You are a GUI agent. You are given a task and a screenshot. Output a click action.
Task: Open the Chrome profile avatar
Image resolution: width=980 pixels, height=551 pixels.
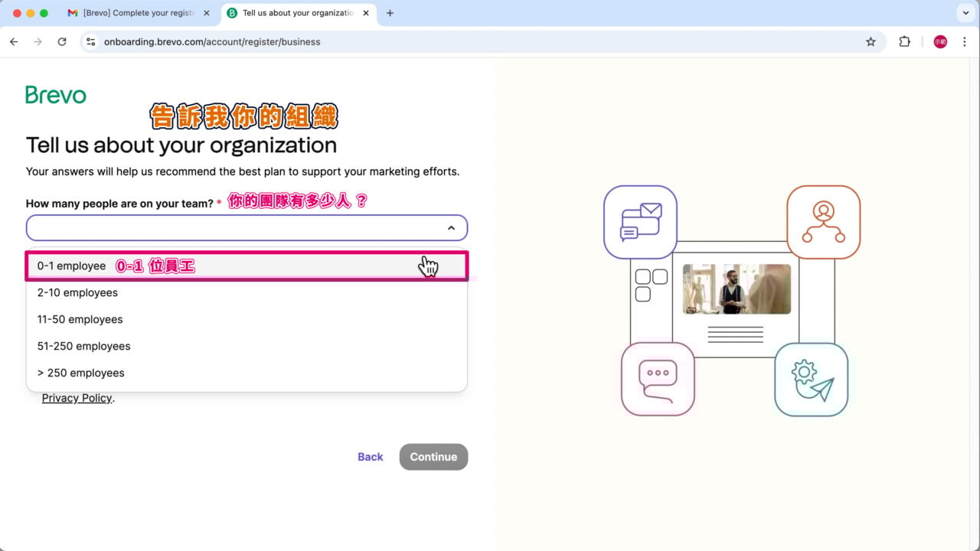click(x=940, y=42)
